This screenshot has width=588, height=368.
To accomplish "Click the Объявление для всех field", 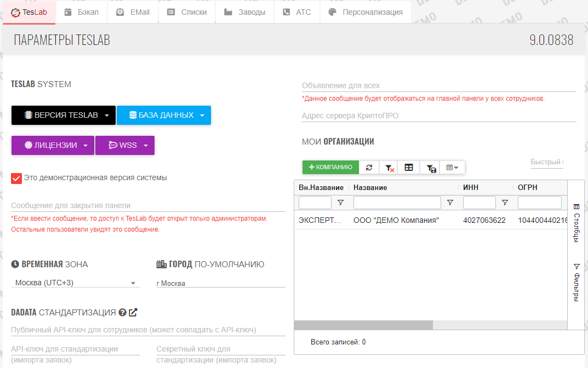I will [x=439, y=85].
